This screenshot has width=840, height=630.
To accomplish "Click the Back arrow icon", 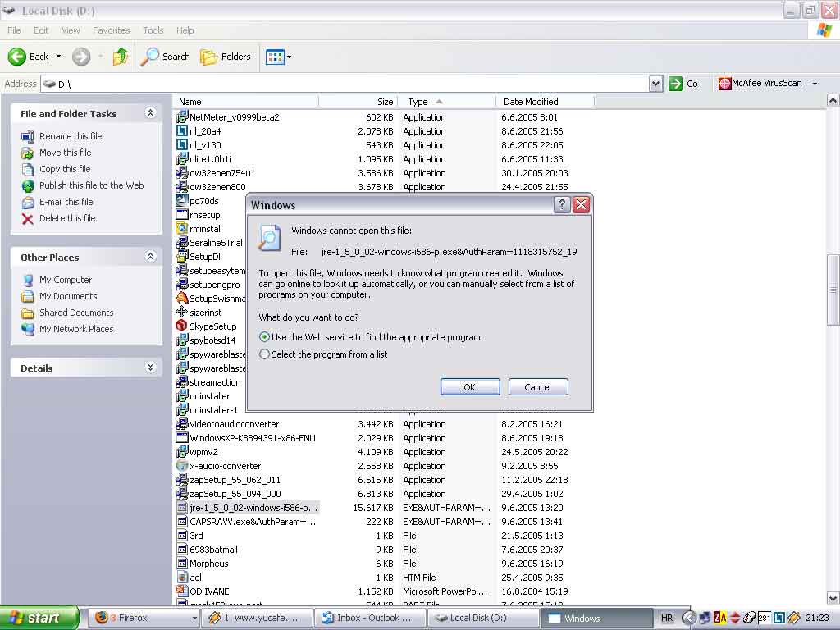I will pos(16,57).
